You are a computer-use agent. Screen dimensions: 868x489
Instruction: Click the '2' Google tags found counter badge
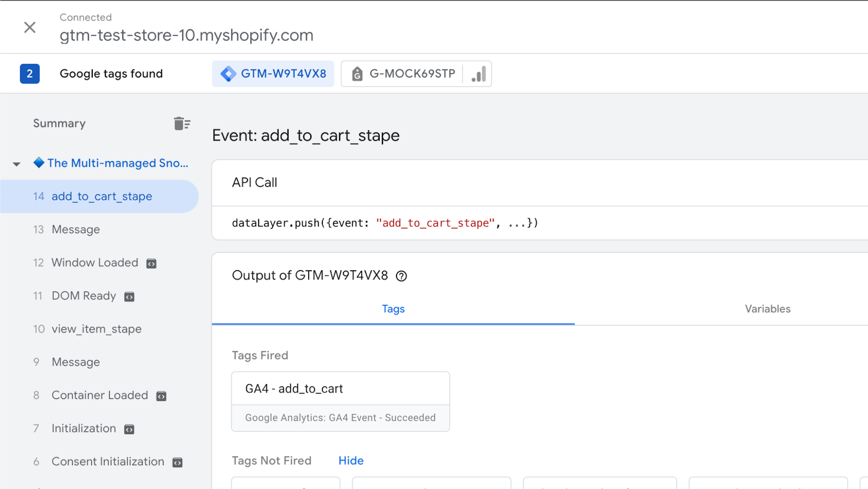[30, 73]
